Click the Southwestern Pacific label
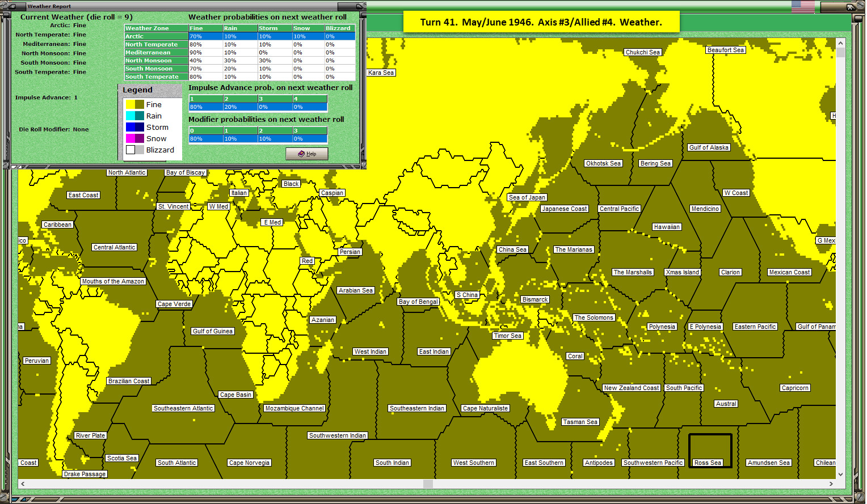This screenshot has width=867, height=504. pos(654,463)
